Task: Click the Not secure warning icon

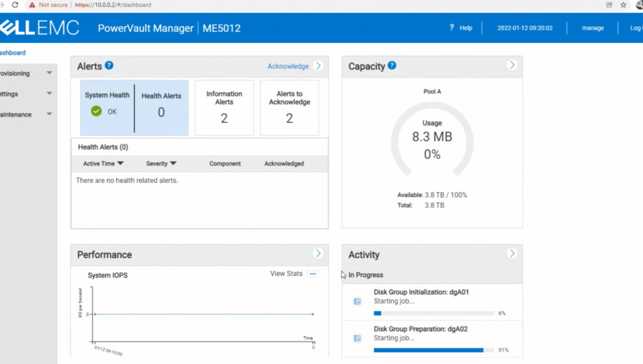Action: [x=32, y=5]
